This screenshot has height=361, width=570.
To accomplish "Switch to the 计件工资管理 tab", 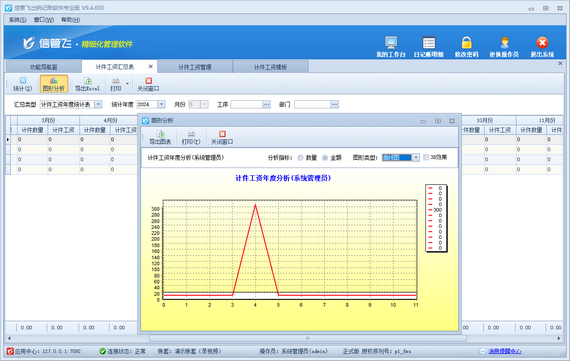I will pyautogui.click(x=195, y=67).
